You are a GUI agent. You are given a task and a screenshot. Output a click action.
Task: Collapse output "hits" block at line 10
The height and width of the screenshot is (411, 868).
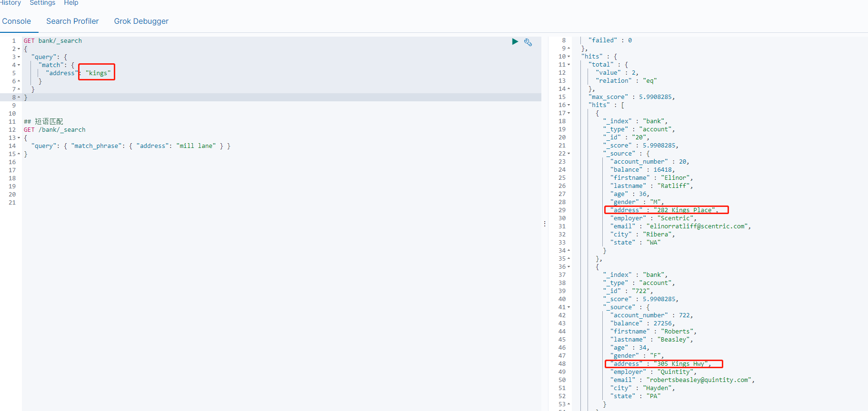[x=569, y=57]
